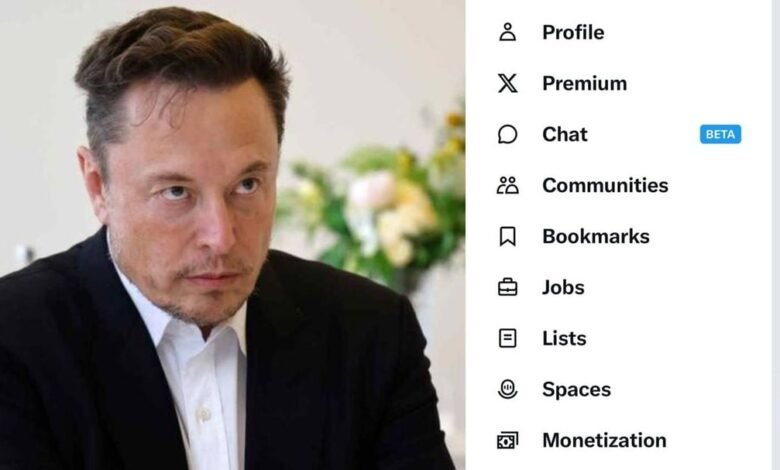780x470 pixels.
Task: Select the Premium menu entry
Action: tap(585, 83)
